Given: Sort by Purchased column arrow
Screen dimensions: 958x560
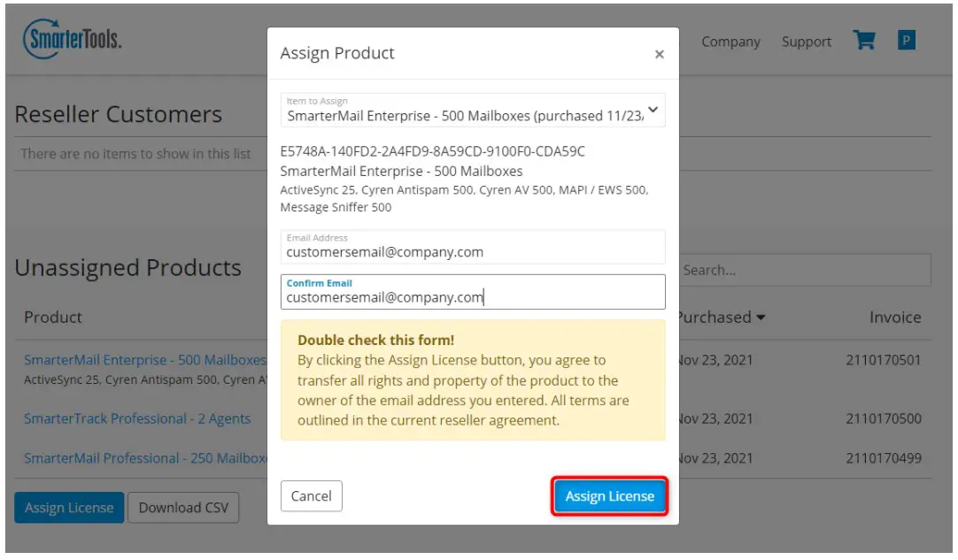Looking at the screenshot, I should pos(761,318).
